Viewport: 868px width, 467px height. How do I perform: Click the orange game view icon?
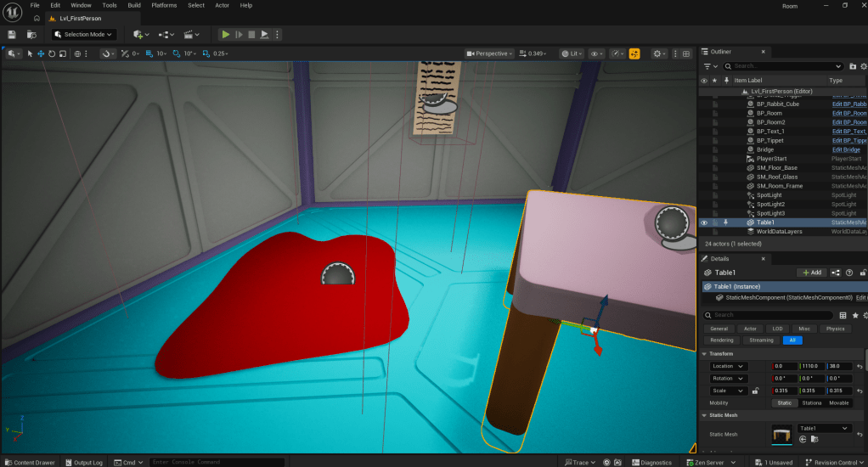click(634, 53)
